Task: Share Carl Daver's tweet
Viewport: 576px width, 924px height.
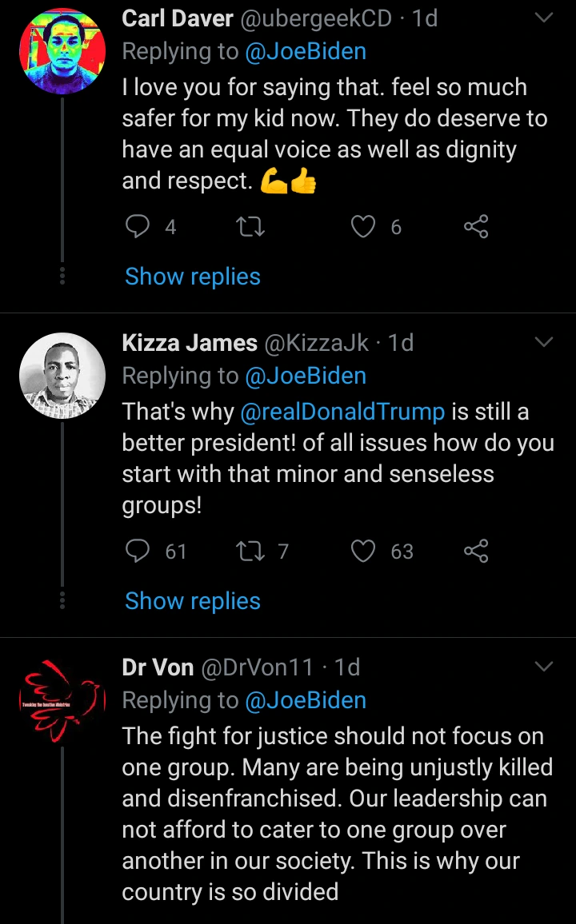Action: [x=476, y=228]
